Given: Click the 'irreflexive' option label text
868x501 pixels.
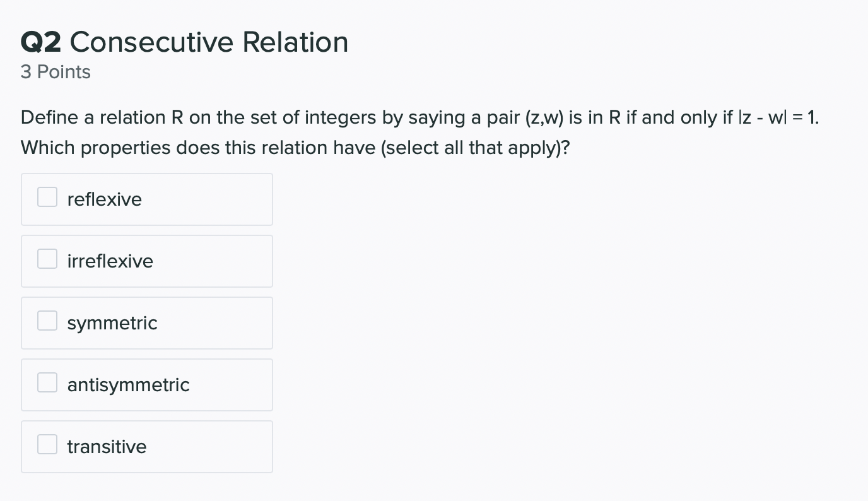Looking at the screenshot, I should pos(110,261).
